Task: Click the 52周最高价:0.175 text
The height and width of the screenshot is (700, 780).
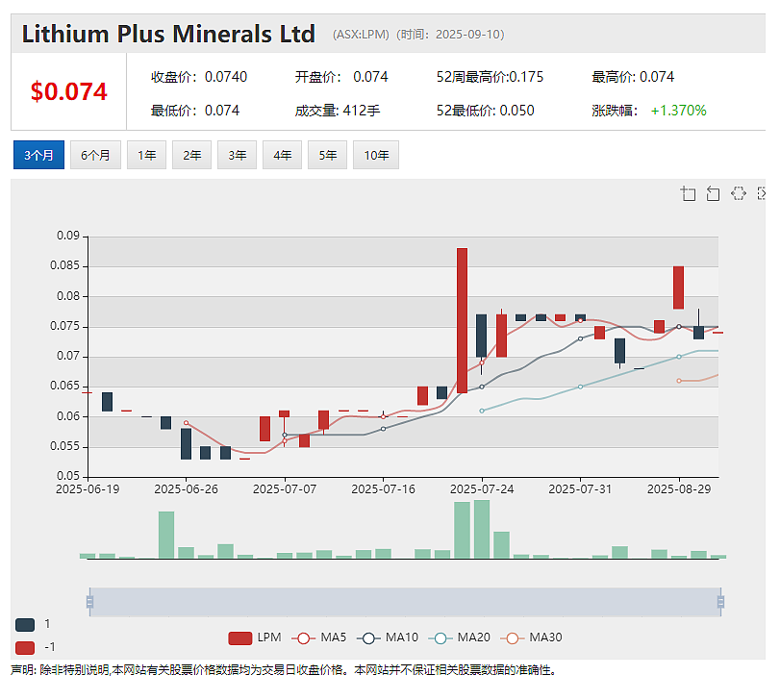Action: (490, 77)
